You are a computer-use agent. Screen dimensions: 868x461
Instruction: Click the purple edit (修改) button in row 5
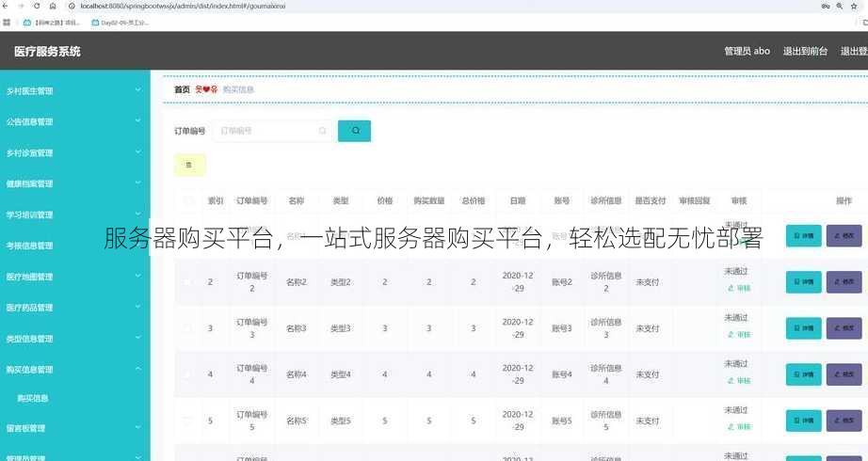click(x=844, y=421)
